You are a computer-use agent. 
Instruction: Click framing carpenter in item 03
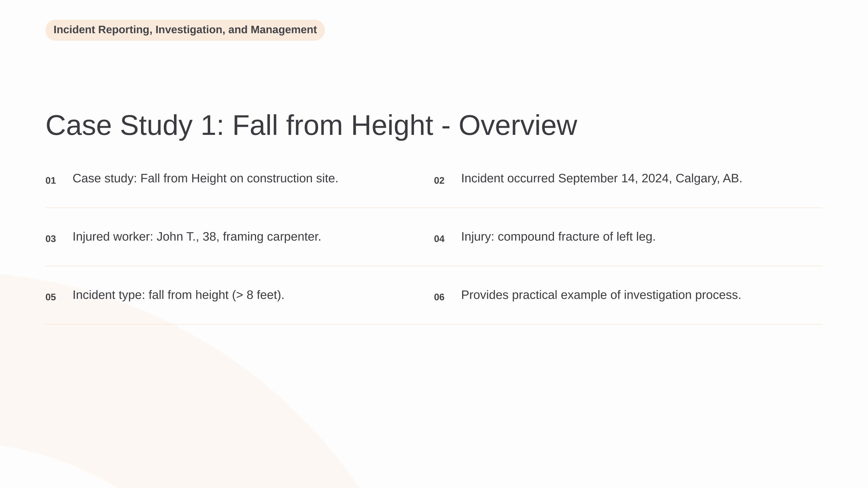point(272,237)
